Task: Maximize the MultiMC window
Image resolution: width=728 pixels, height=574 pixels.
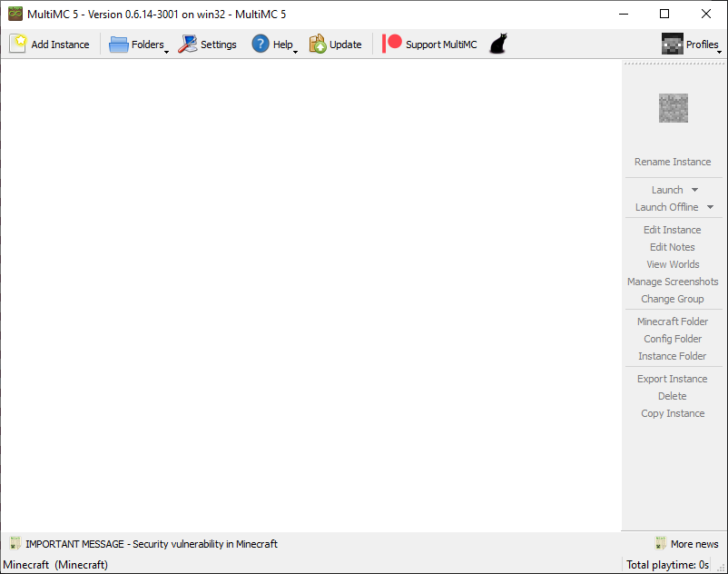Action: [x=664, y=14]
